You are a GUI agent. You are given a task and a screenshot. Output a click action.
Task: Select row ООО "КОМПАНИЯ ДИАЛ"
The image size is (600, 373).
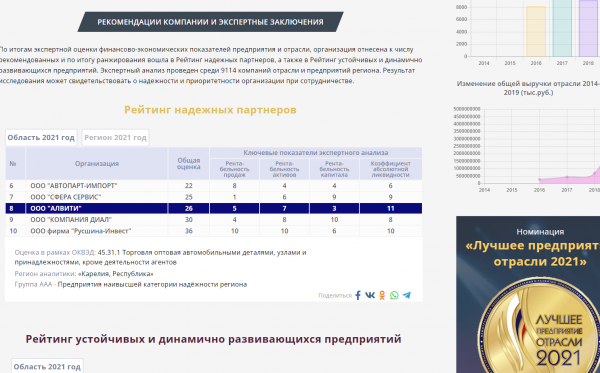[214, 220]
